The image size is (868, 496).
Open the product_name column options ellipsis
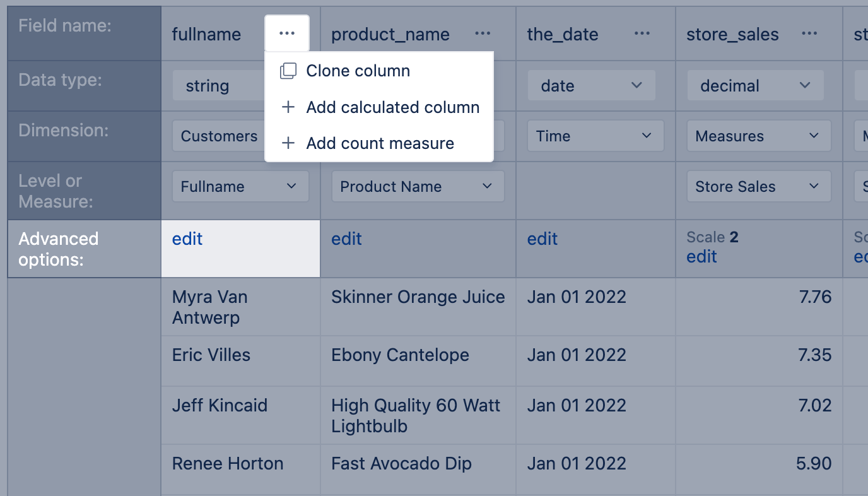[483, 33]
